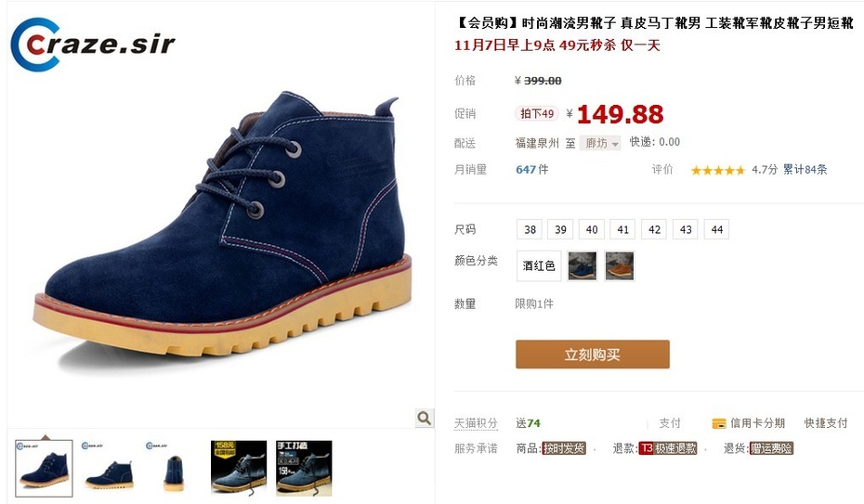Viewport: 864px width, 504px height.
Task: Click the 拍下49 promotion tag
Action: coord(537,113)
